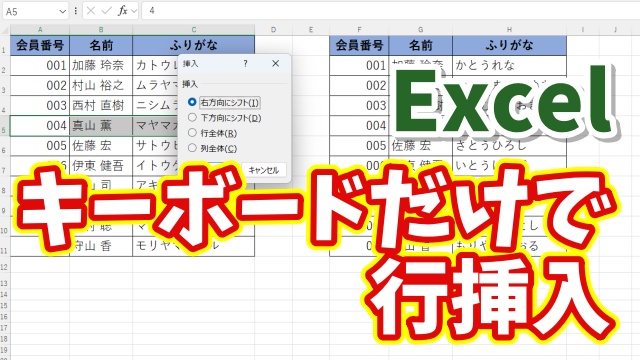Click the Select All corner triangle

(x=5, y=30)
